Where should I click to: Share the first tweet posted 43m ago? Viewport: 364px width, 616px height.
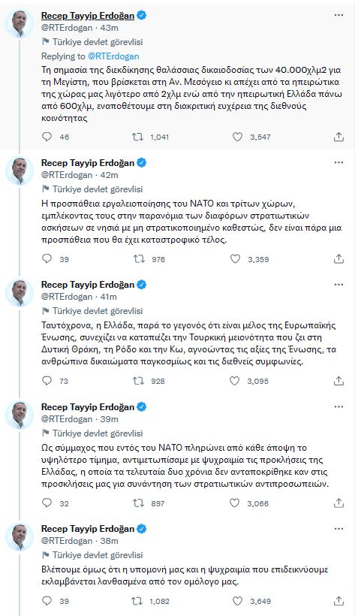[338, 137]
